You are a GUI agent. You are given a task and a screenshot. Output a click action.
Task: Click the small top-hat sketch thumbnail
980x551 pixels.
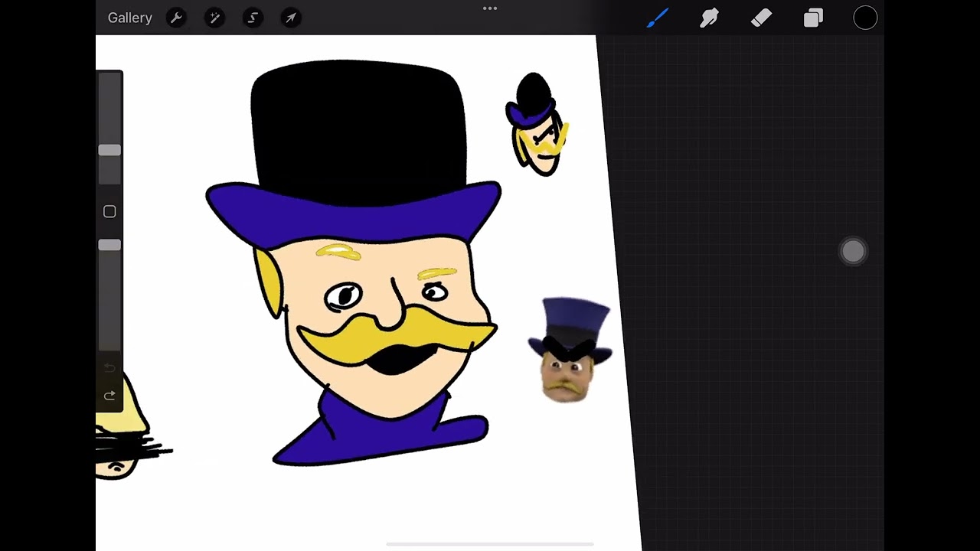[537, 125]
